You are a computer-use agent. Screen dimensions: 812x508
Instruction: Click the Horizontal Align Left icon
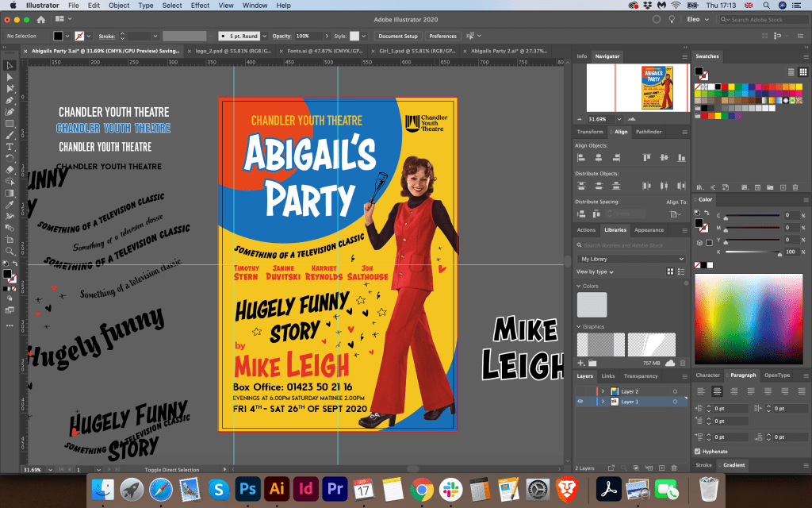(x=582, y=158)
